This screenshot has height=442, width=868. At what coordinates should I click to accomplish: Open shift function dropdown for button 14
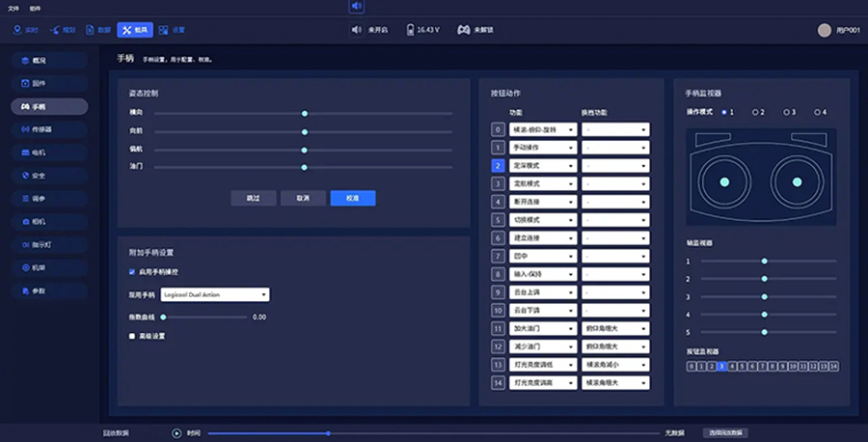point(615,383)
